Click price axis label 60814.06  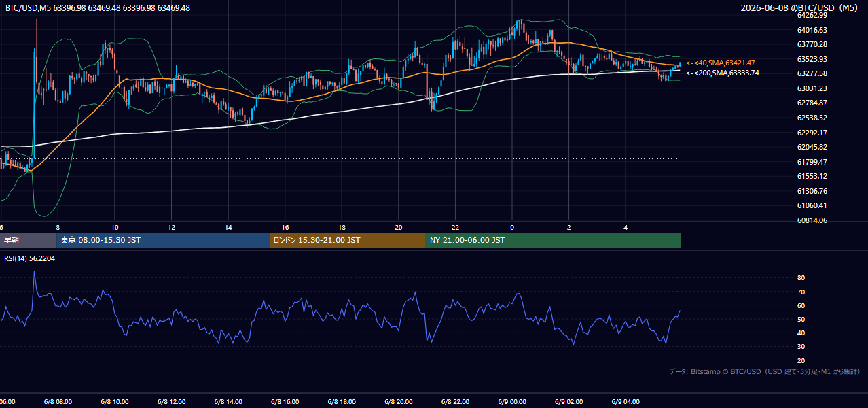click(x=812, y=220)
